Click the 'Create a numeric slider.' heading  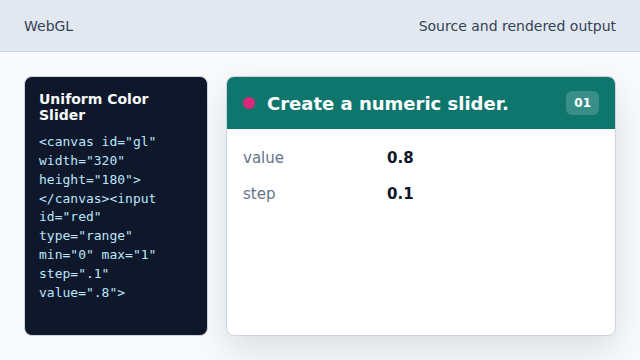[388, 104]
